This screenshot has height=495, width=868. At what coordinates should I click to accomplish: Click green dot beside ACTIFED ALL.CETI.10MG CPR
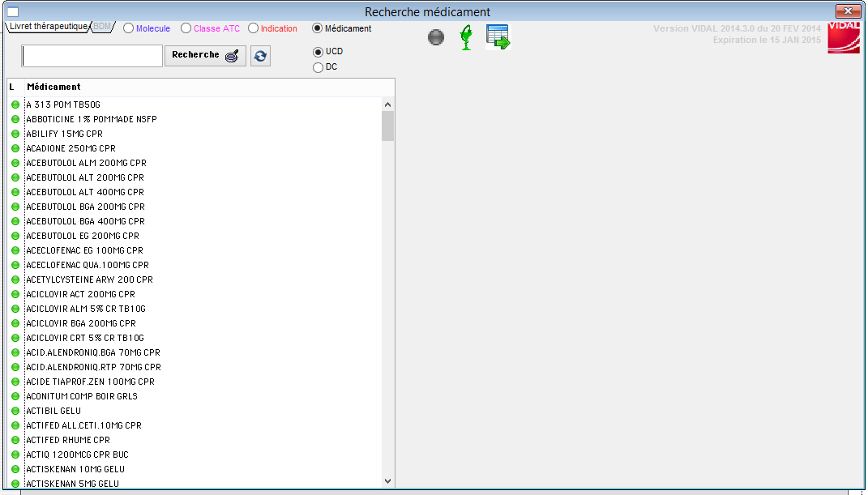(15, 426)
